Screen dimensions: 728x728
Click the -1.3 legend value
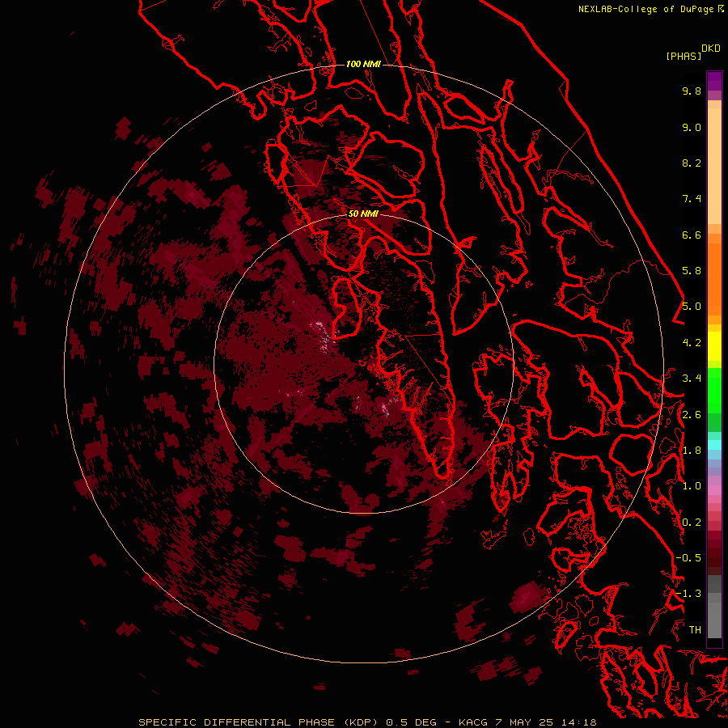(x=688, y=594)
